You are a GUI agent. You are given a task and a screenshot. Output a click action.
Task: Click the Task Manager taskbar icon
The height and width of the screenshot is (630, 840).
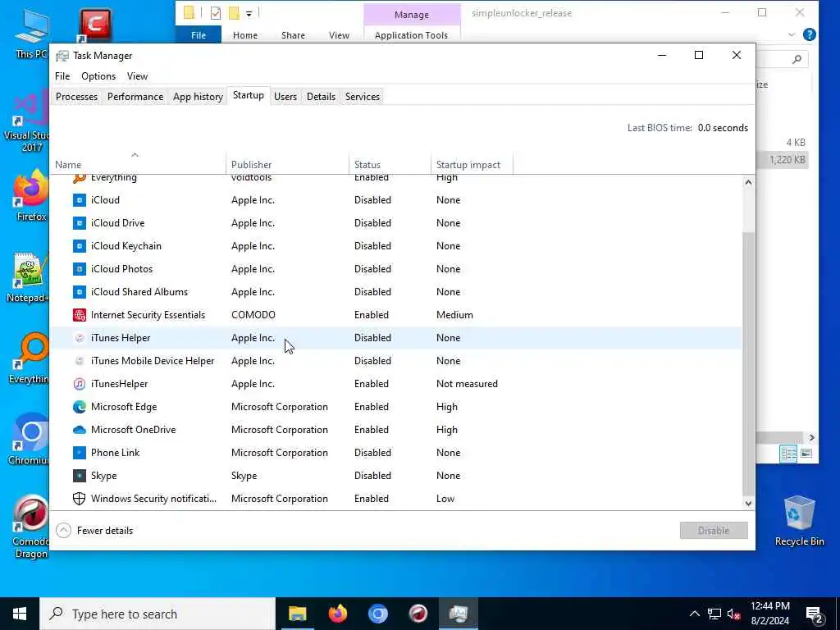pyautogui.click(x=459, y=614)
